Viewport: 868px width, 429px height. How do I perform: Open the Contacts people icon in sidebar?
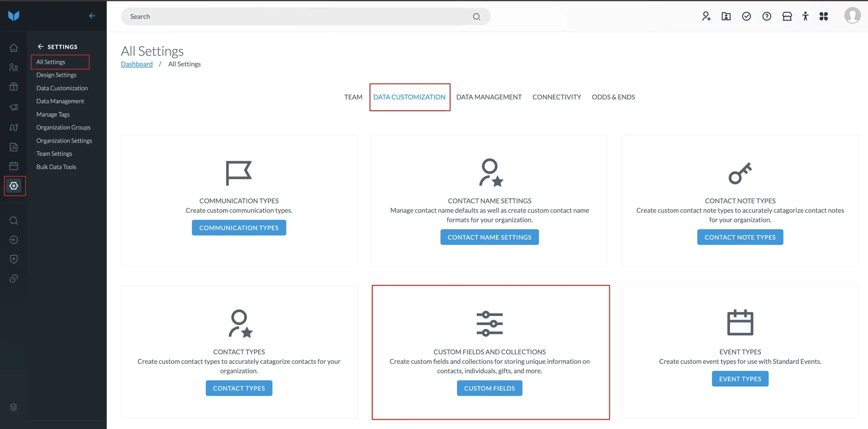(14, 68)
